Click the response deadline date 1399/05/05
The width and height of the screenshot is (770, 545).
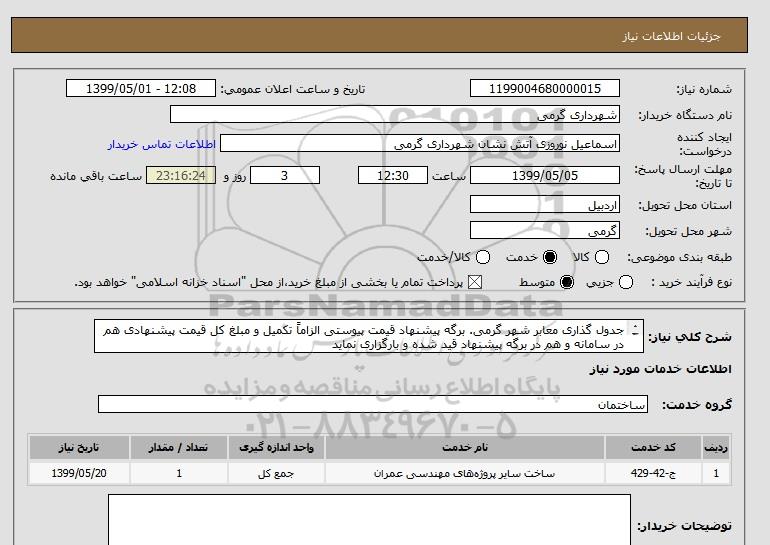tap(545, 175)
